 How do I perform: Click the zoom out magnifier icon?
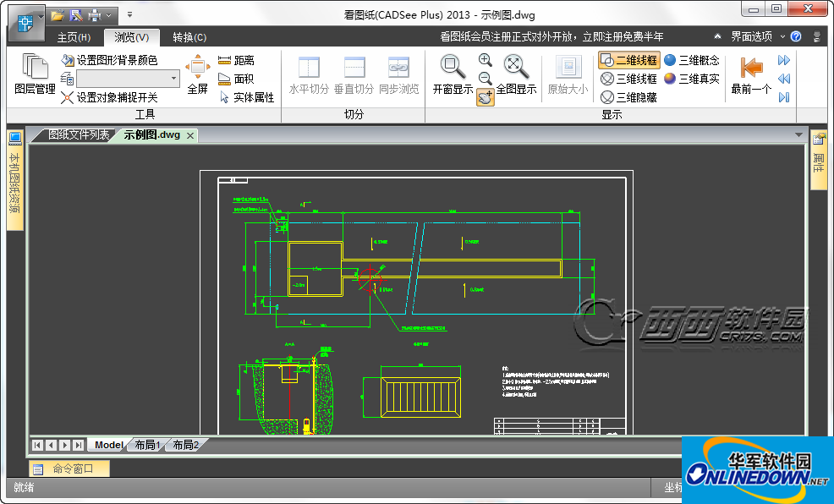click(x=485, y=78)
